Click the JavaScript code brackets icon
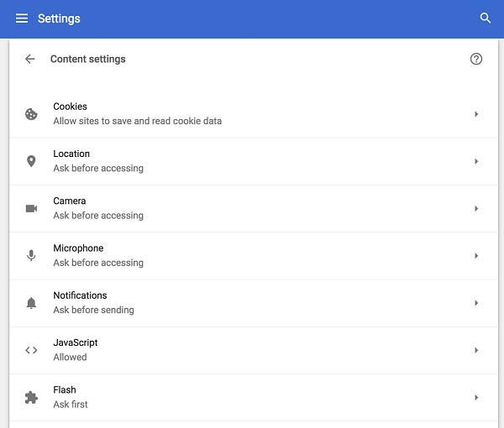The image size is (504, 428). pos(31,350)
